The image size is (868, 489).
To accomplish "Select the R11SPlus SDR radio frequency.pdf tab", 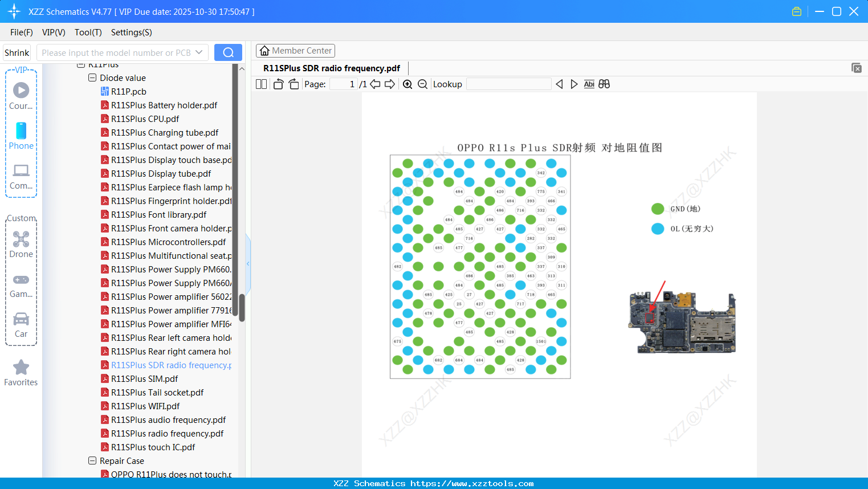I will tap(332, 68).
